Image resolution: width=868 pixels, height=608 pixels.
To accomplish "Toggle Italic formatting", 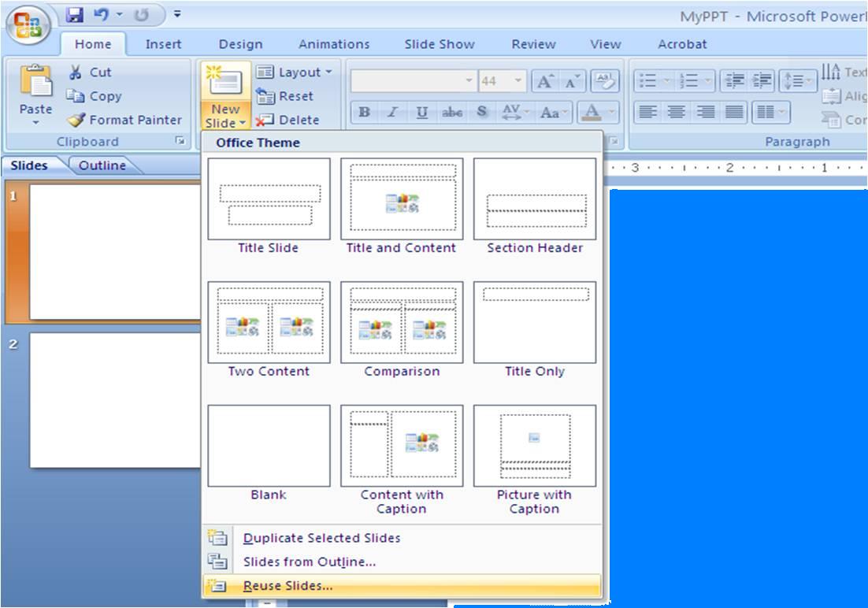I will 392,113.
